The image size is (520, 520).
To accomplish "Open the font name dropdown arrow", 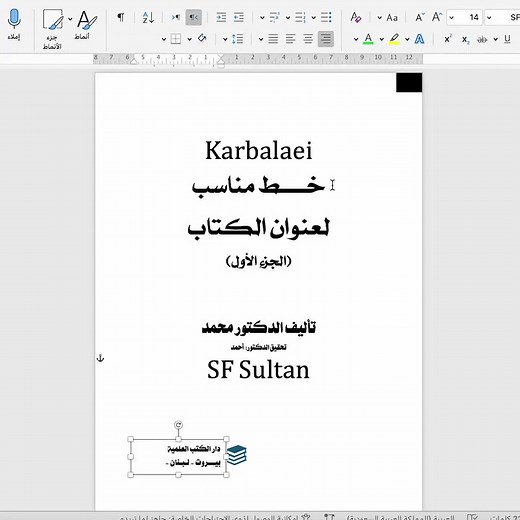I will [489, 18].
